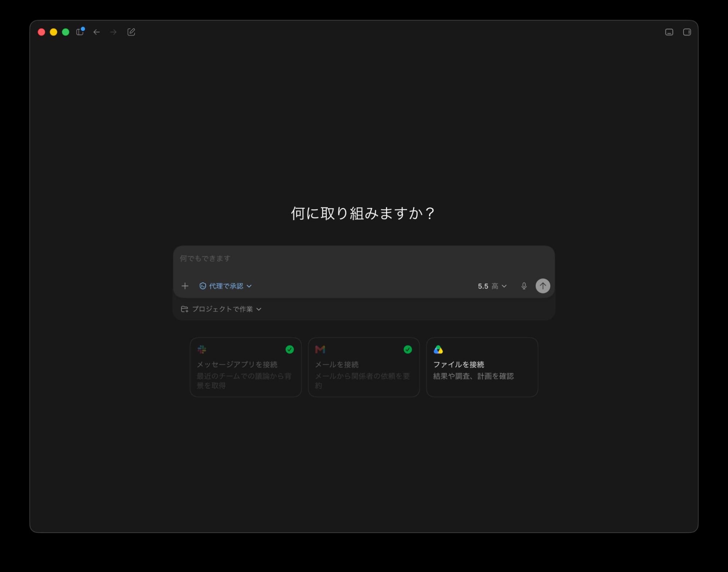Send message with up-arrow button

tap(543, 286)
